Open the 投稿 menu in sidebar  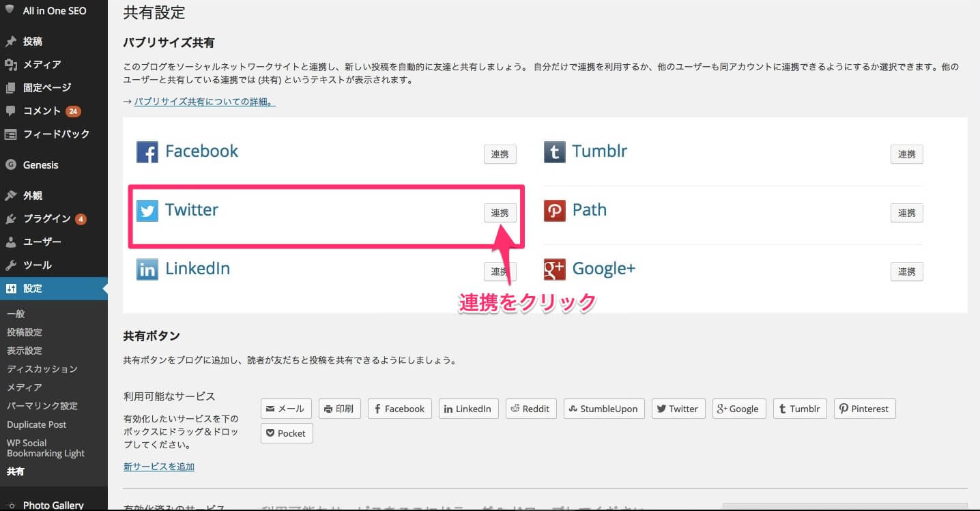click(x=54, y=41)
